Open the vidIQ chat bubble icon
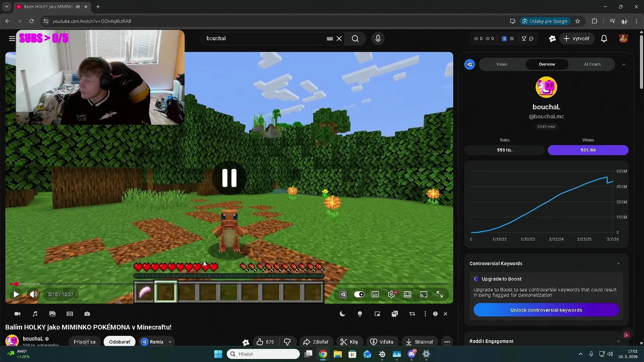 point(531,38)
